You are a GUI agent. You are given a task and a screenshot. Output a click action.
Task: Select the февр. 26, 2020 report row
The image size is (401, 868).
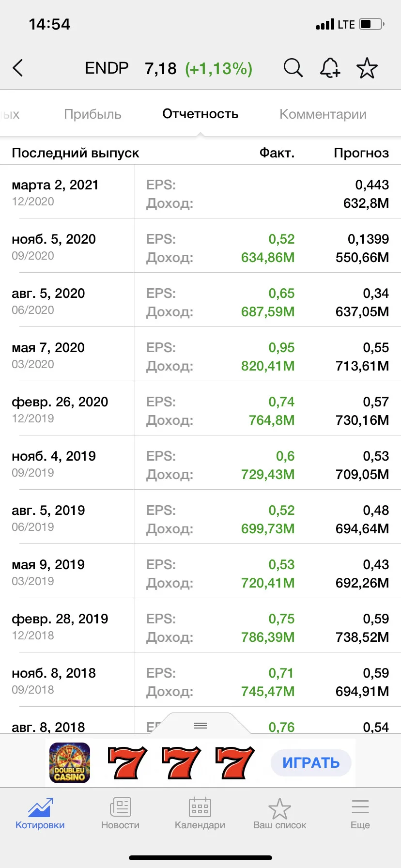200,409
